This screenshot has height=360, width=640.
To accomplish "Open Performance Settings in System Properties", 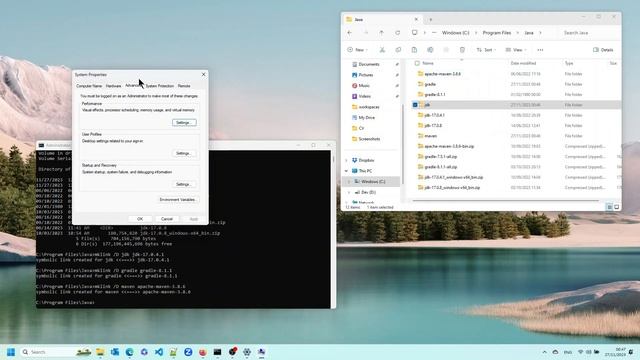I will [x=184, y=123].
